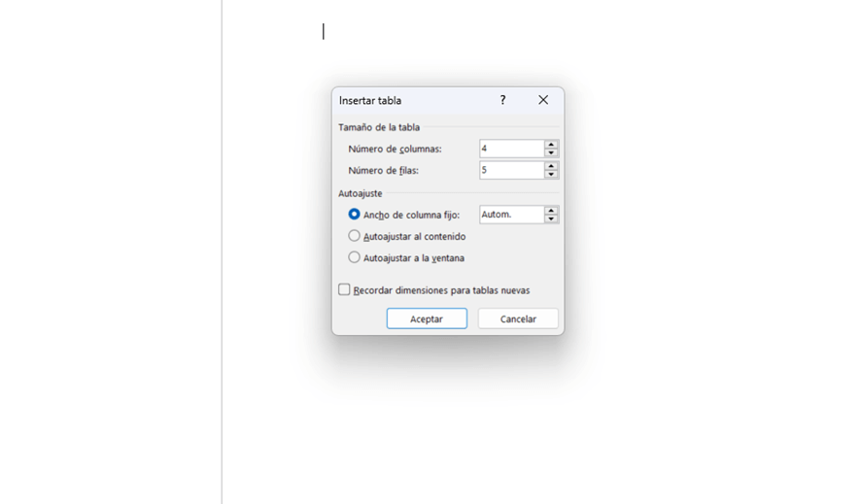Confirm with the Aceptar button
Viewport: 861px width, 504px height.
[x=427, y=319]
